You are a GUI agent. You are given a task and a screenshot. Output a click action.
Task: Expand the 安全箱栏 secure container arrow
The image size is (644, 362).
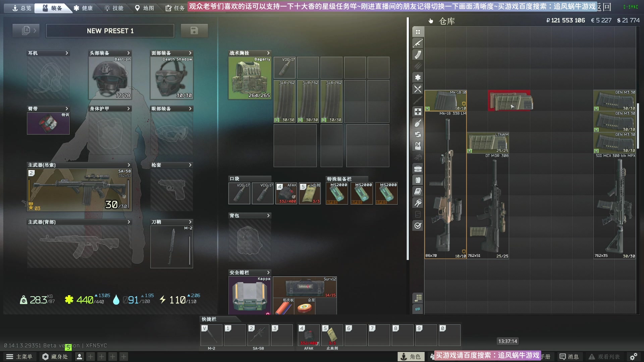[268, 273]
